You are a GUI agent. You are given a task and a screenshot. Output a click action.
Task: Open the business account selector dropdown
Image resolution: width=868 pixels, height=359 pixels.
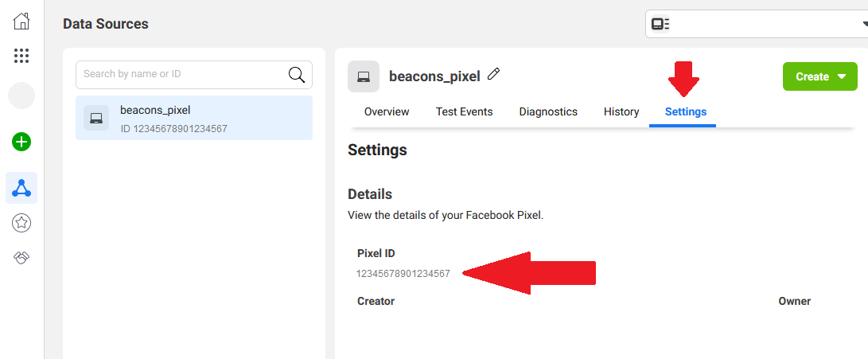[x=757, y=24]
